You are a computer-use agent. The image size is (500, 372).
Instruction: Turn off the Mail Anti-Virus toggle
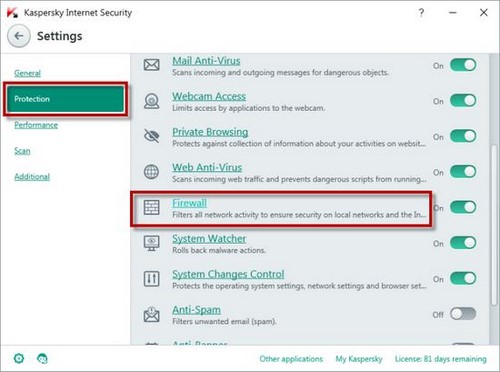click(x=463, y=65)
